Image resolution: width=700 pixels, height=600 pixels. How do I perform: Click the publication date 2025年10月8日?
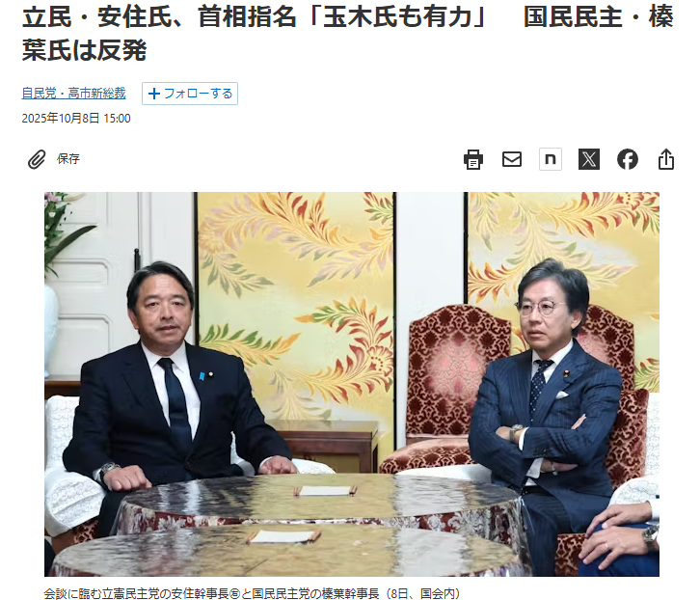click(x=61, y=119)
